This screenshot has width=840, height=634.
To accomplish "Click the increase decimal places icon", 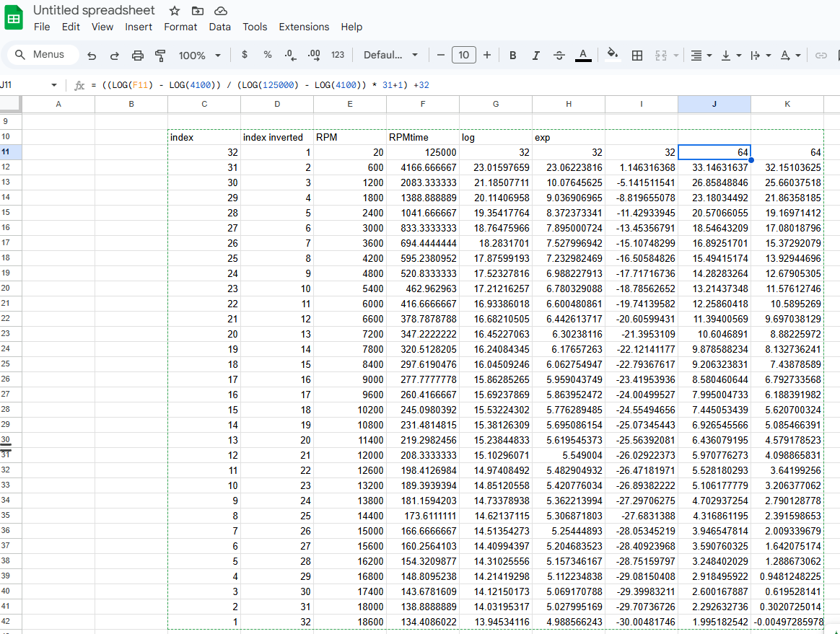I will point(314,55).
